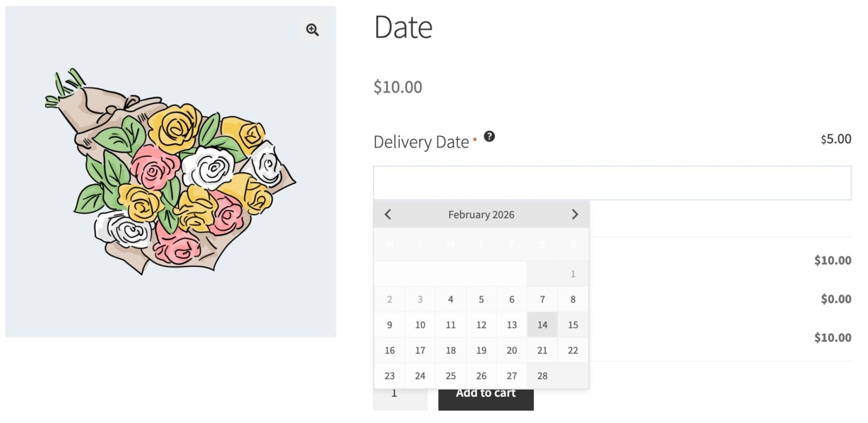Navigate to the next month
This screenshot has width=868, height=423.
[575, 214]
